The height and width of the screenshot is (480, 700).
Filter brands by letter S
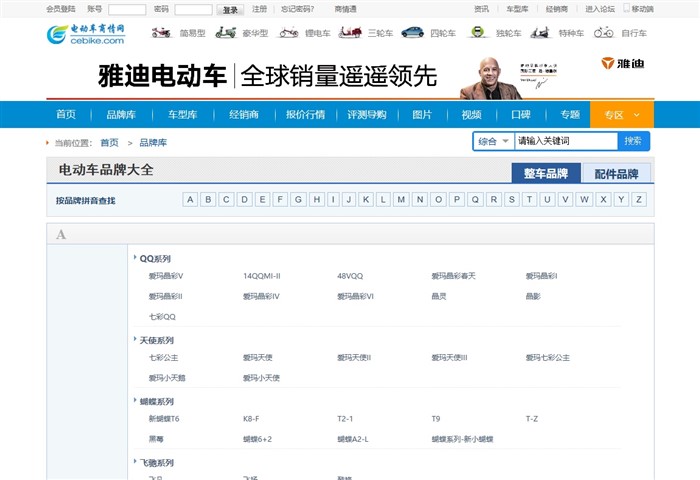point(512,200)
